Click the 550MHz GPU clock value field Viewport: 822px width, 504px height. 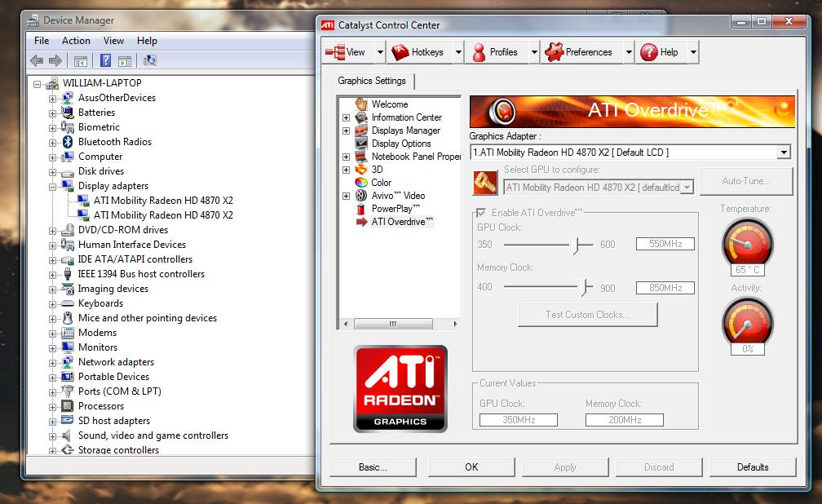(665, 244)
